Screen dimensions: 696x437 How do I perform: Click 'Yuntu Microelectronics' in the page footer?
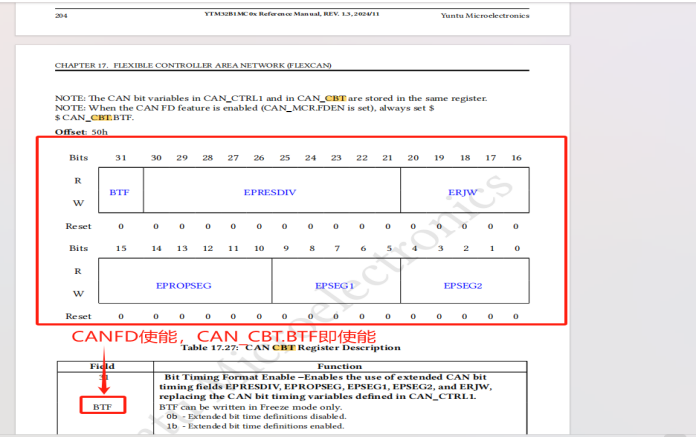(485, 16)
